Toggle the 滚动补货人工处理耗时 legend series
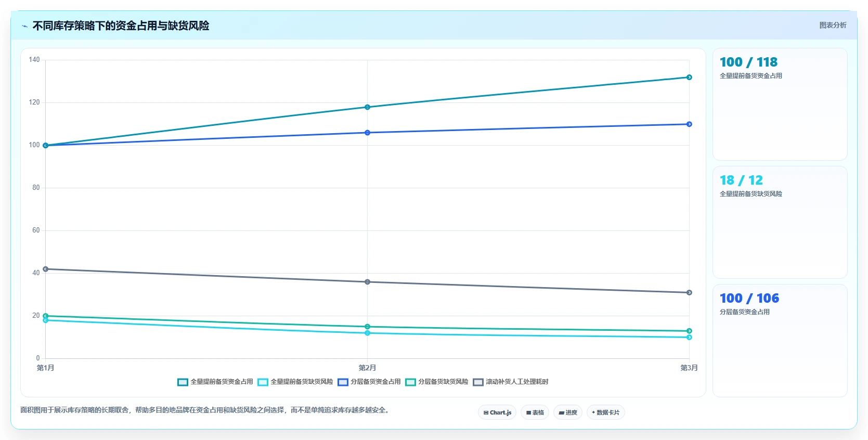This screenshot has width=868, height=440. pos(510,382)
